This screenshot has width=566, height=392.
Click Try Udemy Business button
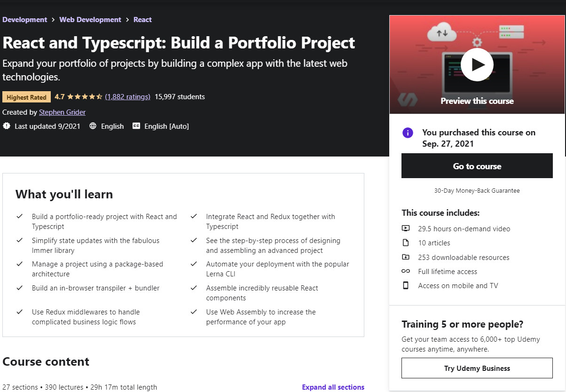[477, 368]
